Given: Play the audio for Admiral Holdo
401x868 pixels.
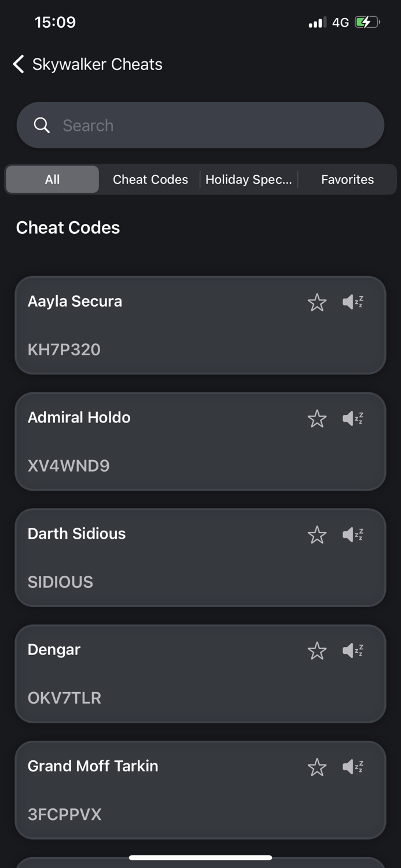Looking at the screenshot, I should [353, 418].
